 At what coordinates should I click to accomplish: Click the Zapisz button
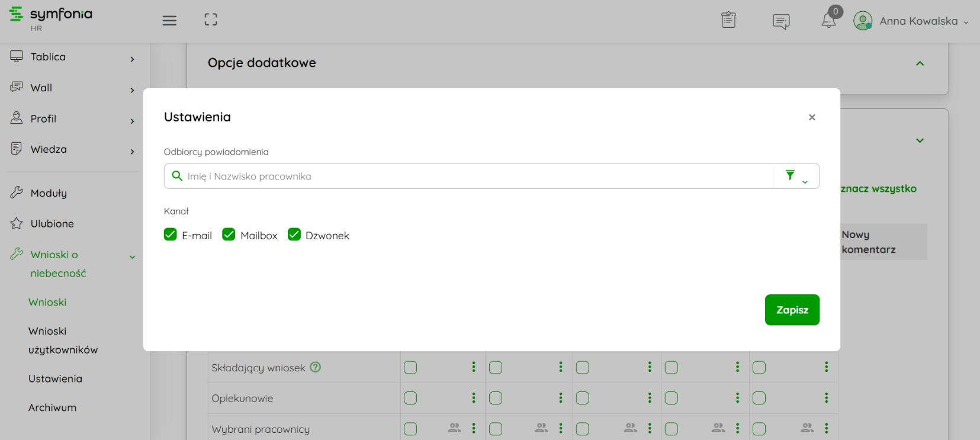(792, 310)
